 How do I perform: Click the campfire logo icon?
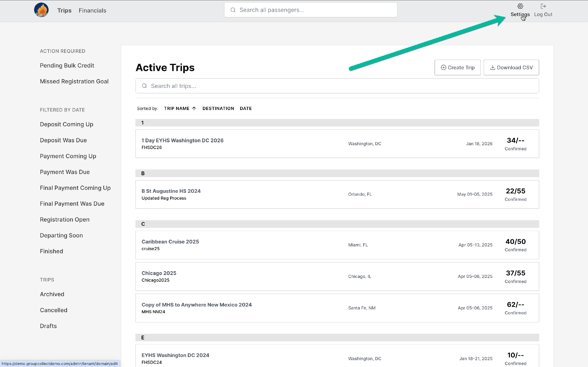[x=41, y=10]
